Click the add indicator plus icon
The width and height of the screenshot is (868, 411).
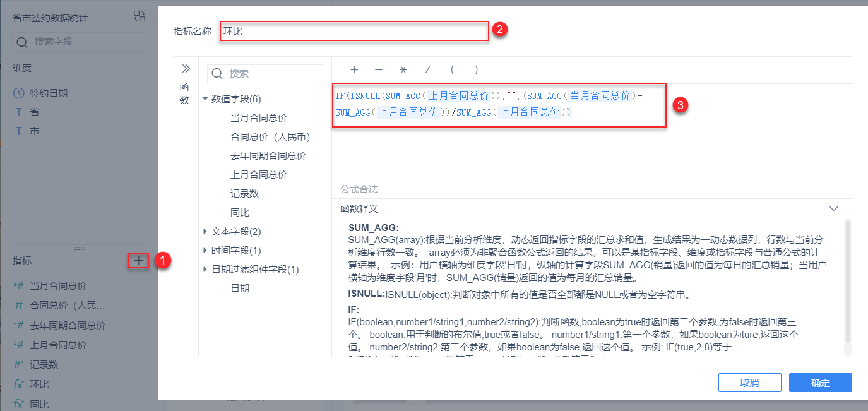tap(138, 260)
